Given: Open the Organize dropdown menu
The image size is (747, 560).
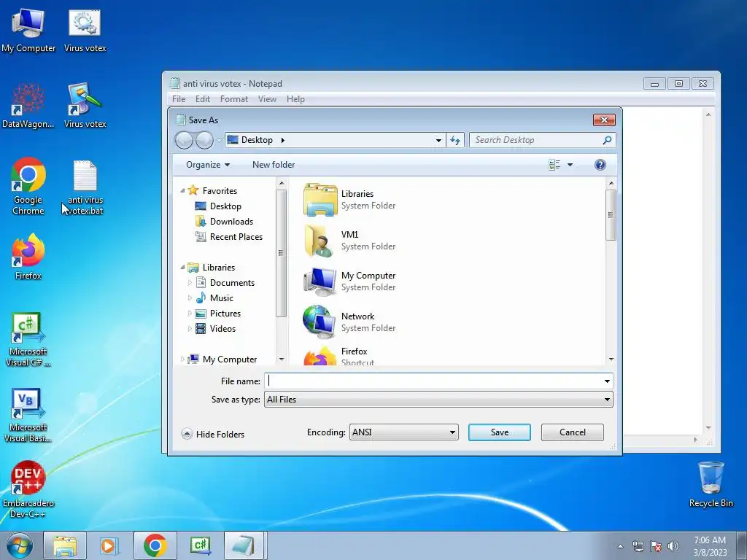Looking at the screenshot, I should click(208, 165).
